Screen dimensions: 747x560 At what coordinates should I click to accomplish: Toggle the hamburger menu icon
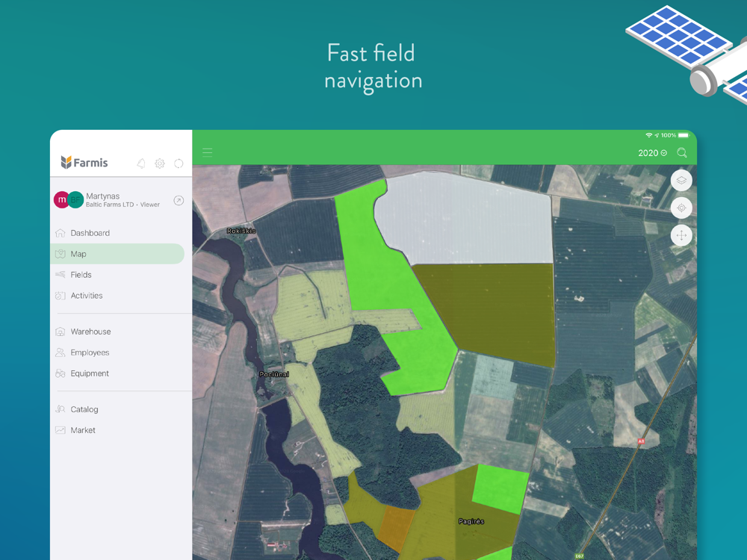click(x=207, y=152)
